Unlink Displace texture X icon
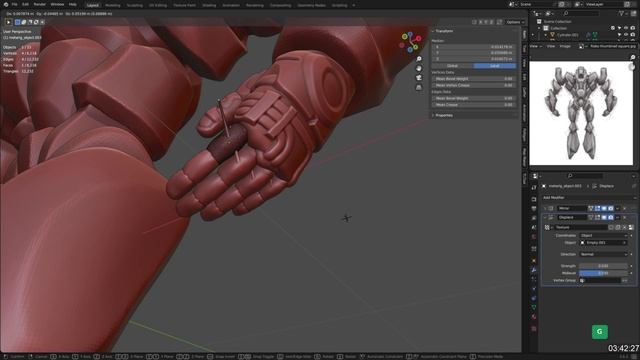The height and width of the screenshot is (360, 640). [624, 227]
